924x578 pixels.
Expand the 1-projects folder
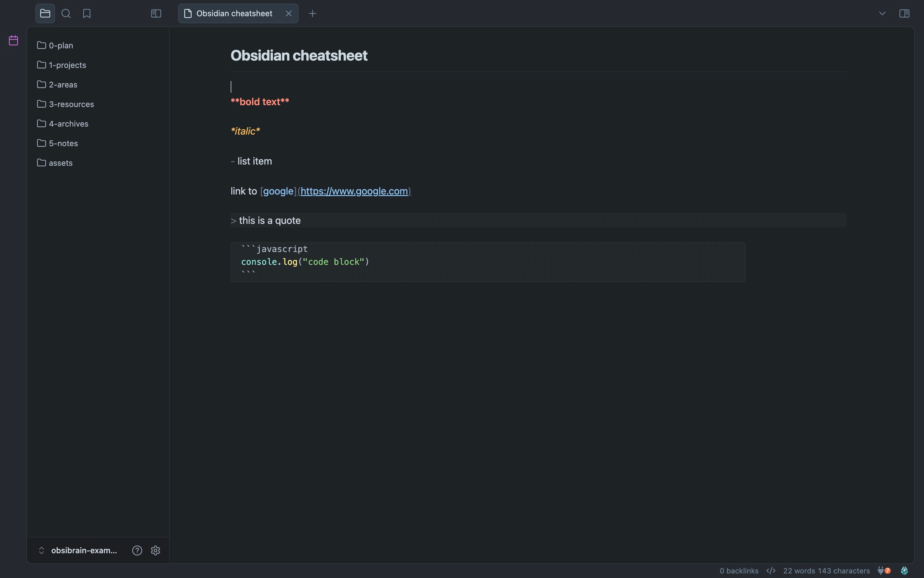click(x=67, y=65)
